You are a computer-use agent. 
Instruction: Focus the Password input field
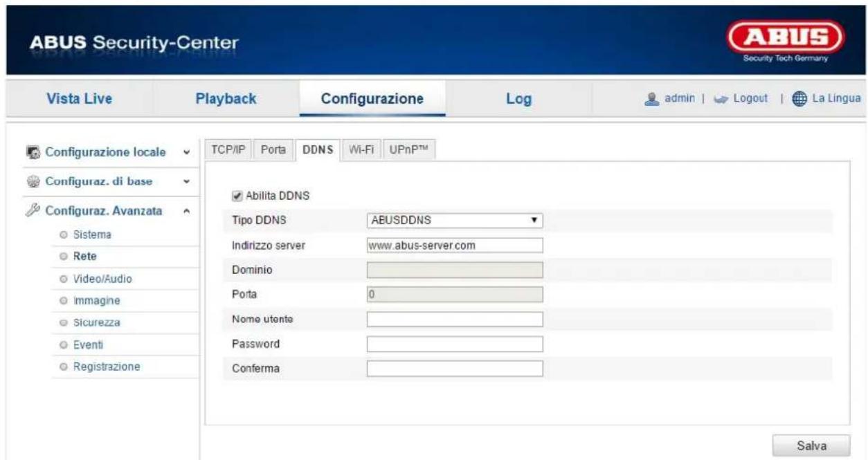(454, 344)
